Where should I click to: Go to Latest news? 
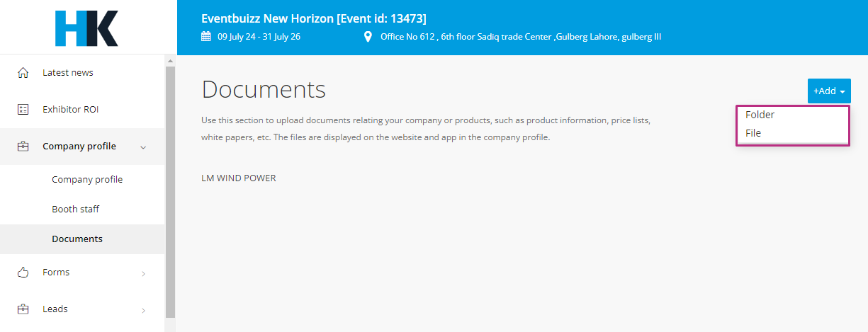coord(68,73)
